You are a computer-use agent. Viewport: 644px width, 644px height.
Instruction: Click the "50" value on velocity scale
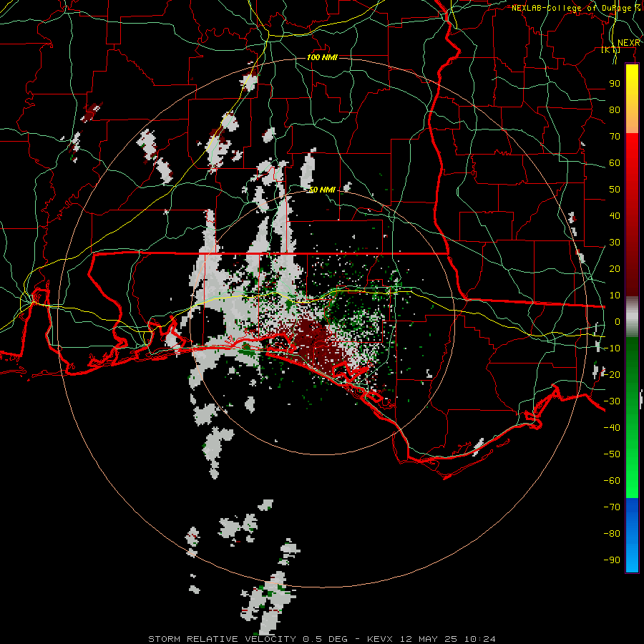(x=615, y=190)
